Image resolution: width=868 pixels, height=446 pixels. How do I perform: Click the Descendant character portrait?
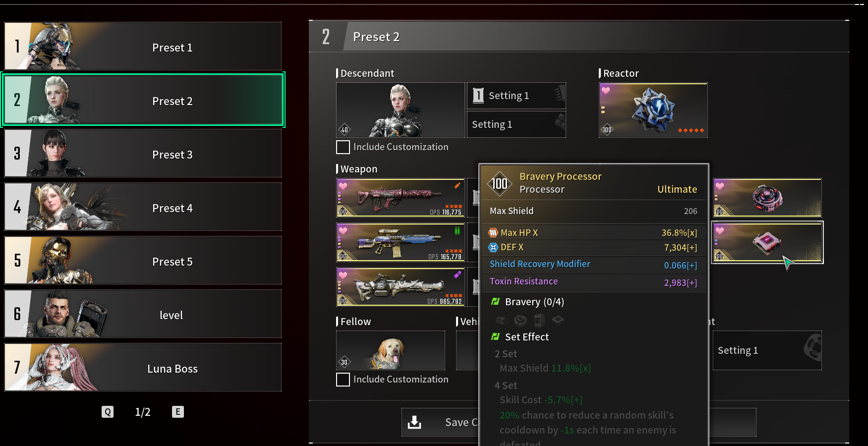click(x=401, y=110)
